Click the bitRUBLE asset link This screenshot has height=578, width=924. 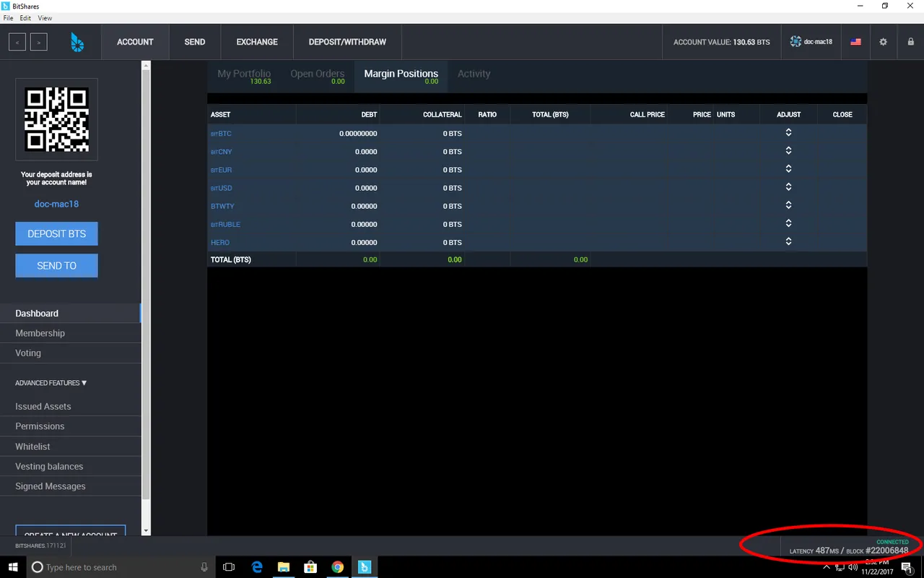pos(225,224)
